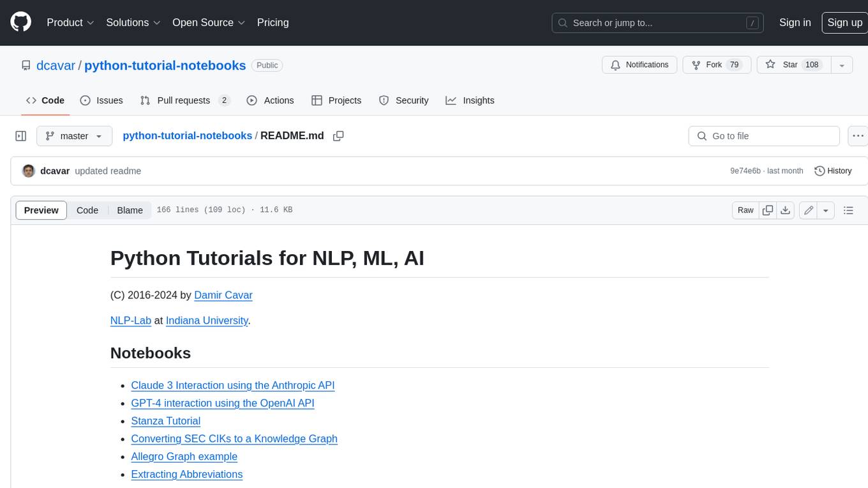Image resolution: width=868 pixels, height=488 pixels.
Task: Star the repository
Action: [x=793, y=65]
